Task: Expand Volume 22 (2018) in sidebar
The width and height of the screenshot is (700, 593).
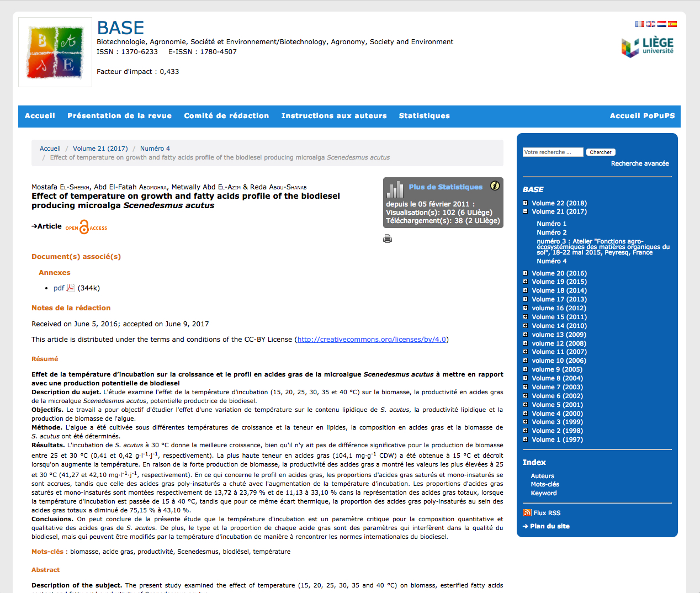Action: point(526,203)
